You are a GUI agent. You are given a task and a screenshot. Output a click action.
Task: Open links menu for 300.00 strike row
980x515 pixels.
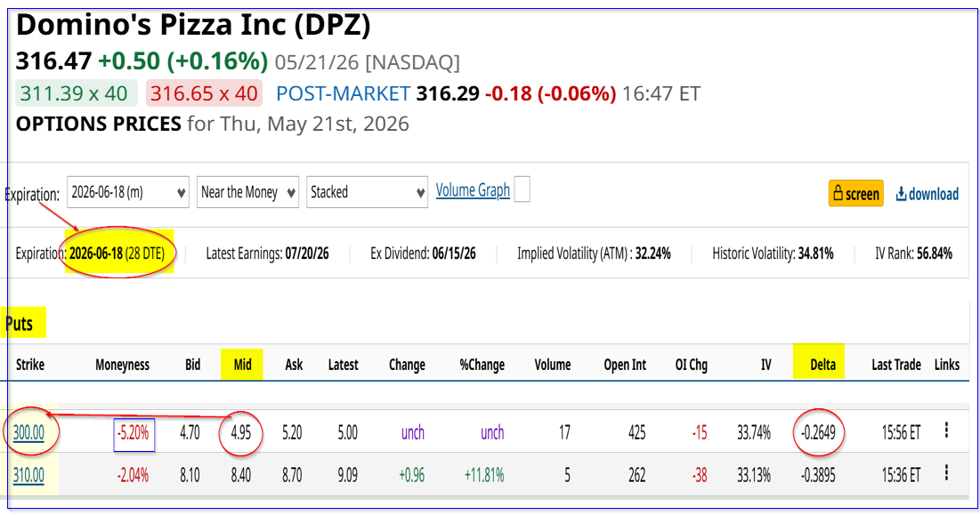point(946,431)
